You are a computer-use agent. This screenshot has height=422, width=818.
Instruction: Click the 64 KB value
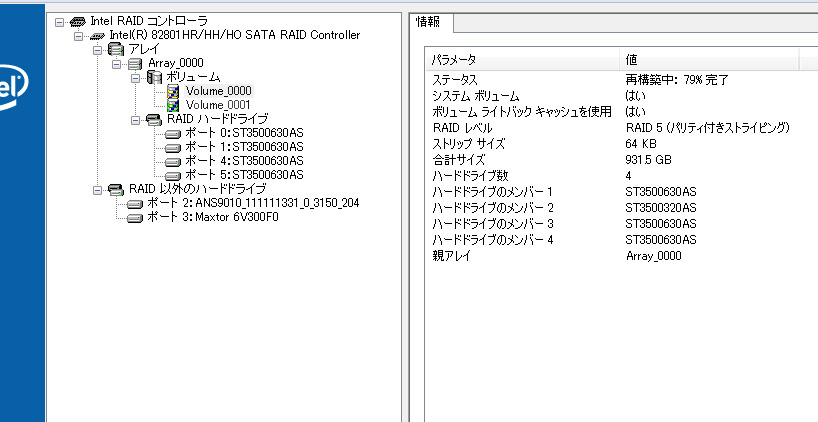tap(641, 144)
